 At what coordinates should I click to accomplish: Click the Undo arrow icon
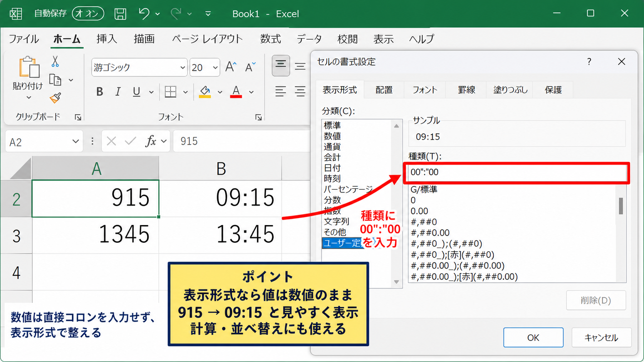(144, 13)
